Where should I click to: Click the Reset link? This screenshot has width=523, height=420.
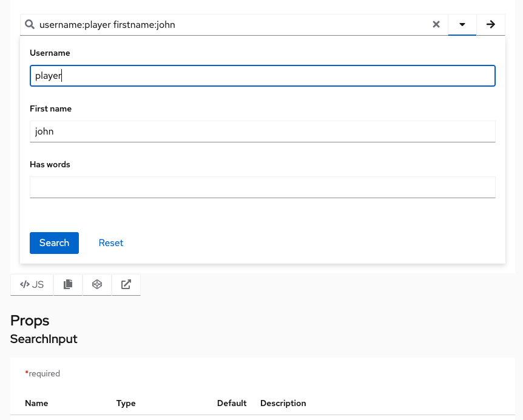coord(111,243)
